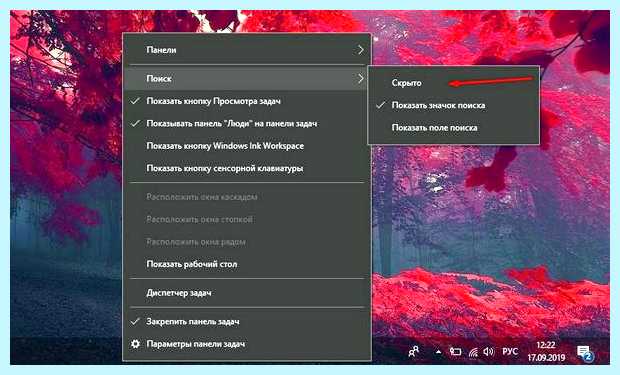Screen dimensions: 620x375
Task: Expand the Поиск submenu arrow
Action: click(x=360, y=78)
